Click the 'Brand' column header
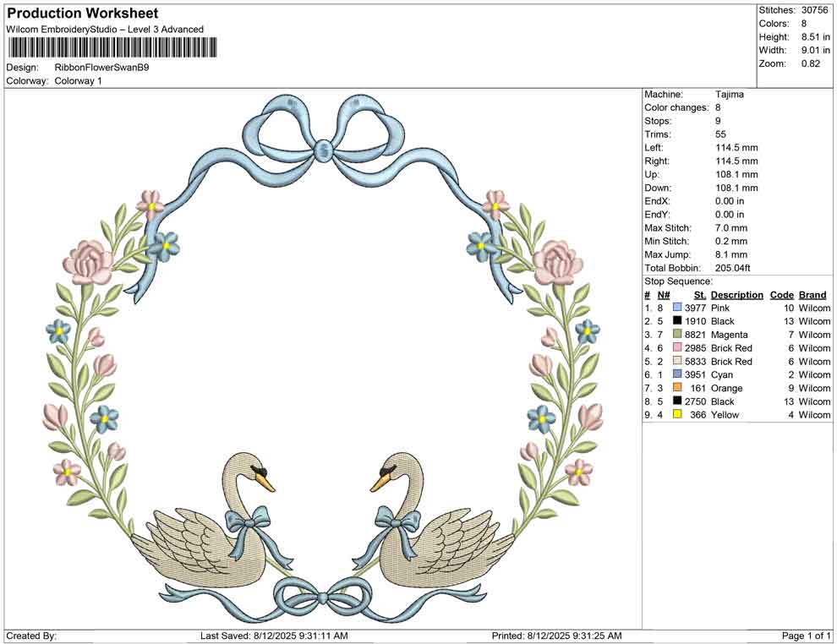 pyautogui.click(x=812, y=294)
